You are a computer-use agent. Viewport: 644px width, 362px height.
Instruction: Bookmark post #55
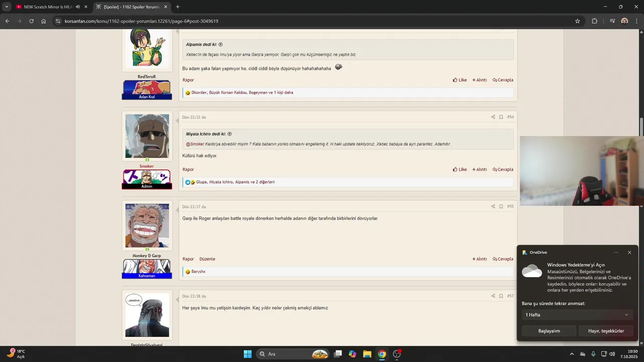[501, 207]
